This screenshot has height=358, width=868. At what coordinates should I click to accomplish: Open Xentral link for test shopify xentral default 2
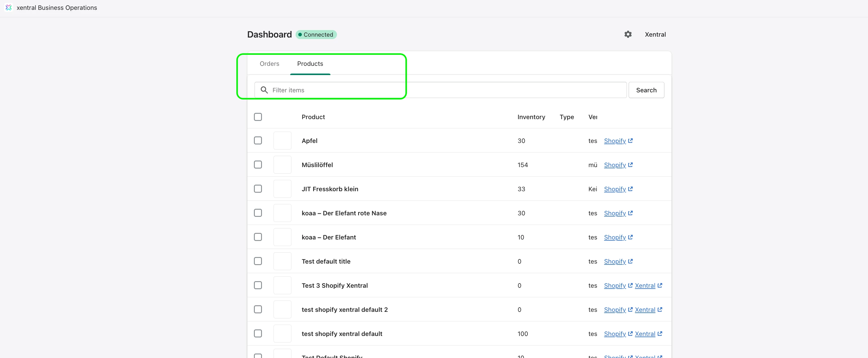click(x=648, y=310)
